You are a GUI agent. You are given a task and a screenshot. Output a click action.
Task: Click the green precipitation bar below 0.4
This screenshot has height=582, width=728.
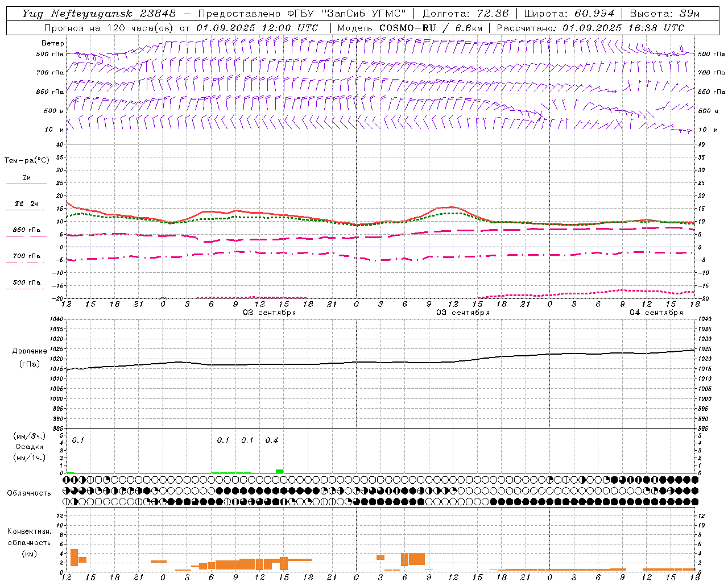coord(279,471)
